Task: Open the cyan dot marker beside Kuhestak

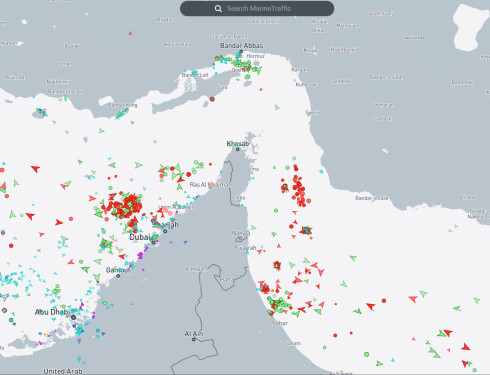Action: click(294, 80)
